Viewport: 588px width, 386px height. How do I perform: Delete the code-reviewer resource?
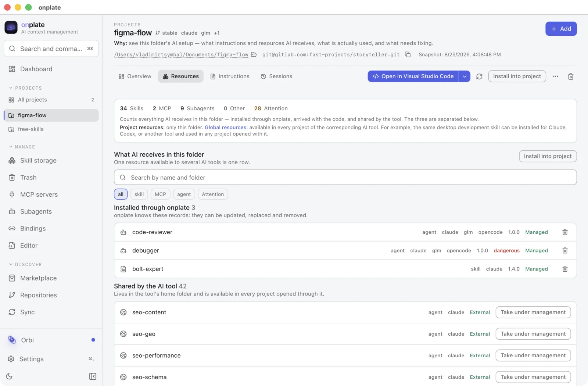tap(565, 232)
